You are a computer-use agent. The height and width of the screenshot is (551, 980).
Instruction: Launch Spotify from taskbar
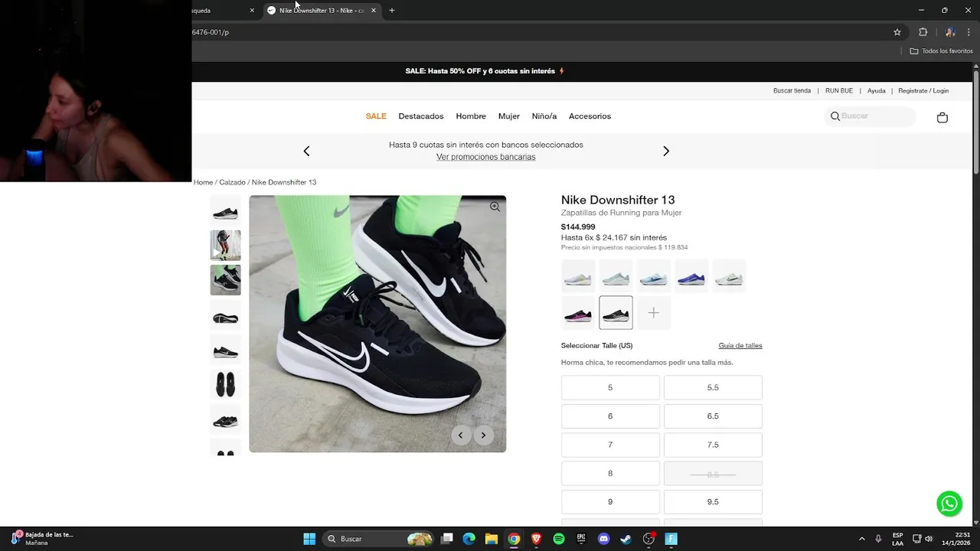point(559,539)
